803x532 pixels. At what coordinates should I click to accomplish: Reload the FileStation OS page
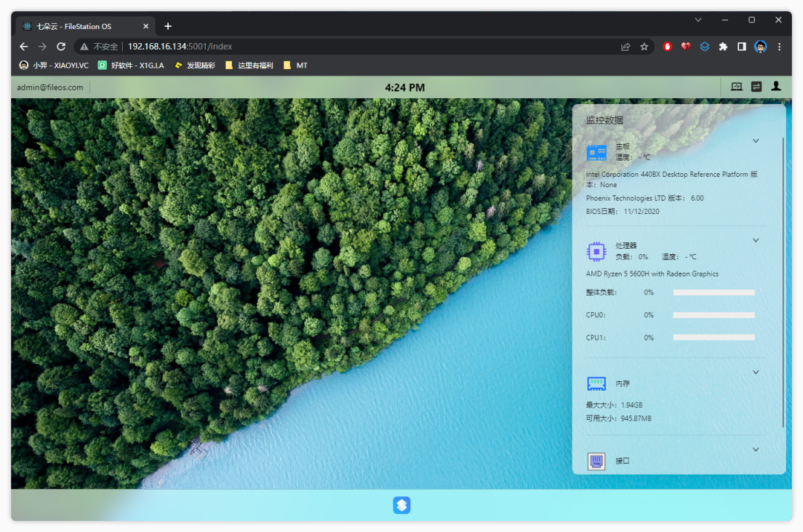(61, 47)
